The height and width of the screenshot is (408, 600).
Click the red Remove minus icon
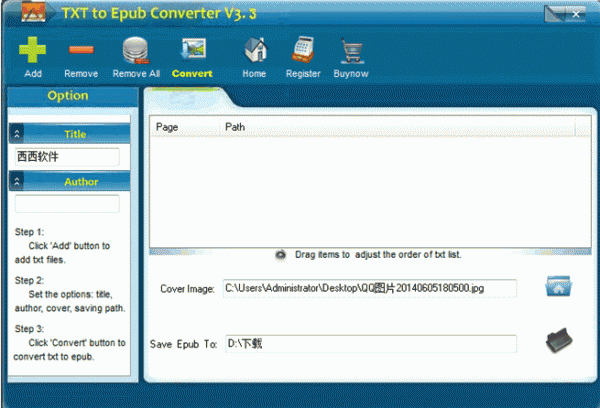81,50
